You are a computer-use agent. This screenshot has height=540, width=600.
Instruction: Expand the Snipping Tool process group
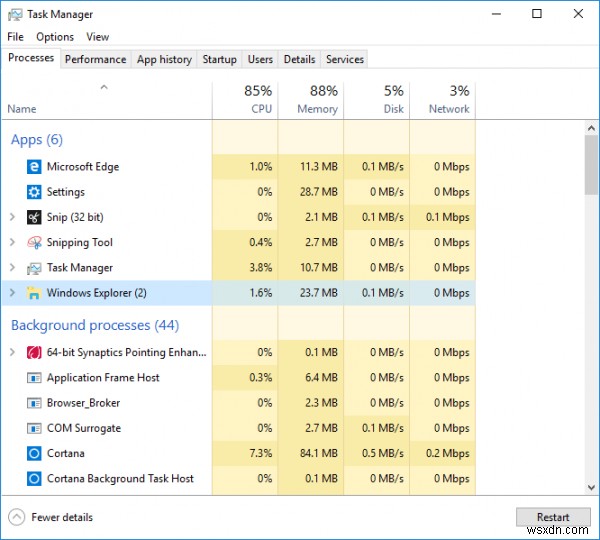coord(12,242)
